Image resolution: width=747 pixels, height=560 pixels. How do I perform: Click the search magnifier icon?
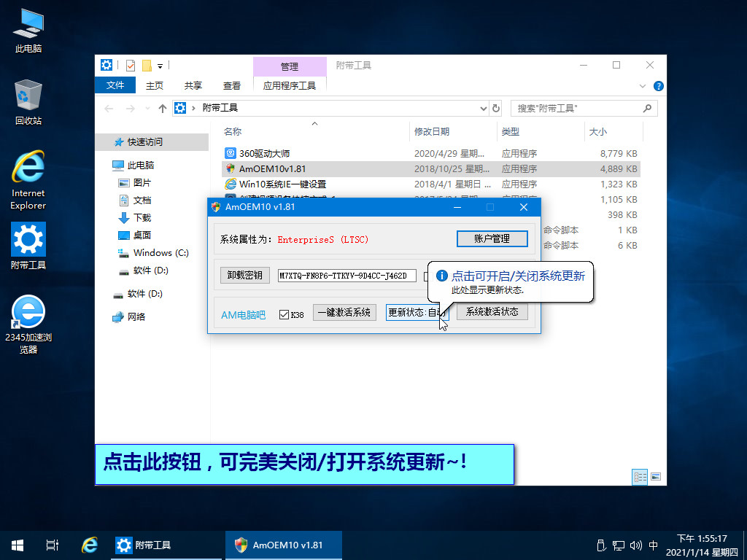[x=647, y=108]
